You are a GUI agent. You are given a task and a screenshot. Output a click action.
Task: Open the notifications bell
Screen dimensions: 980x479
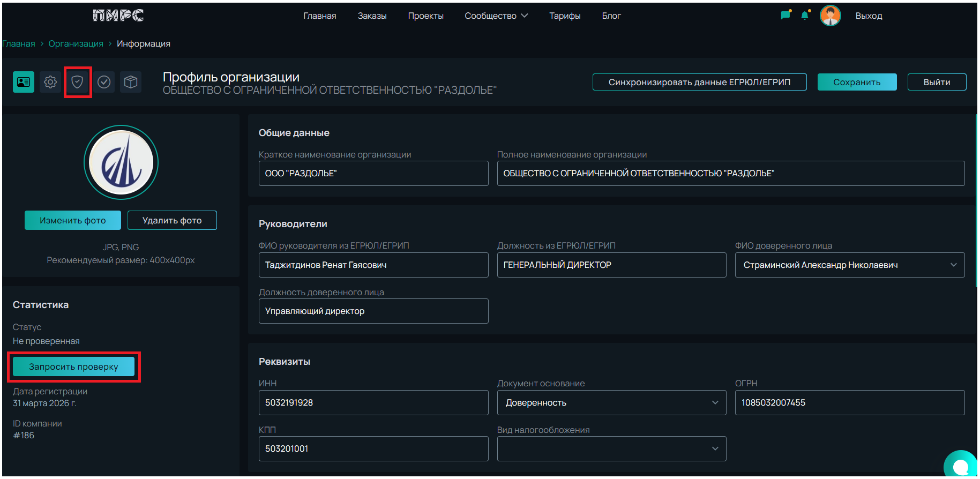click(805, 16)
